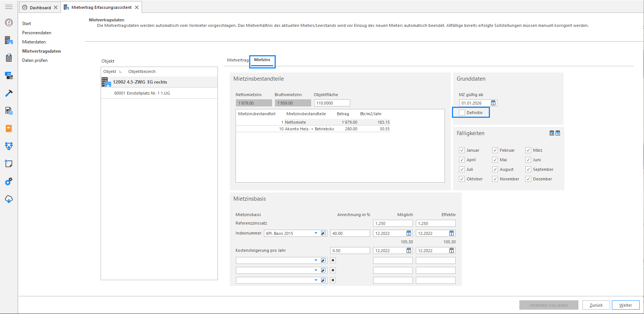Go to the Personendaten wizard step
This screenshot has height=314, width=644.
point(36,33)
